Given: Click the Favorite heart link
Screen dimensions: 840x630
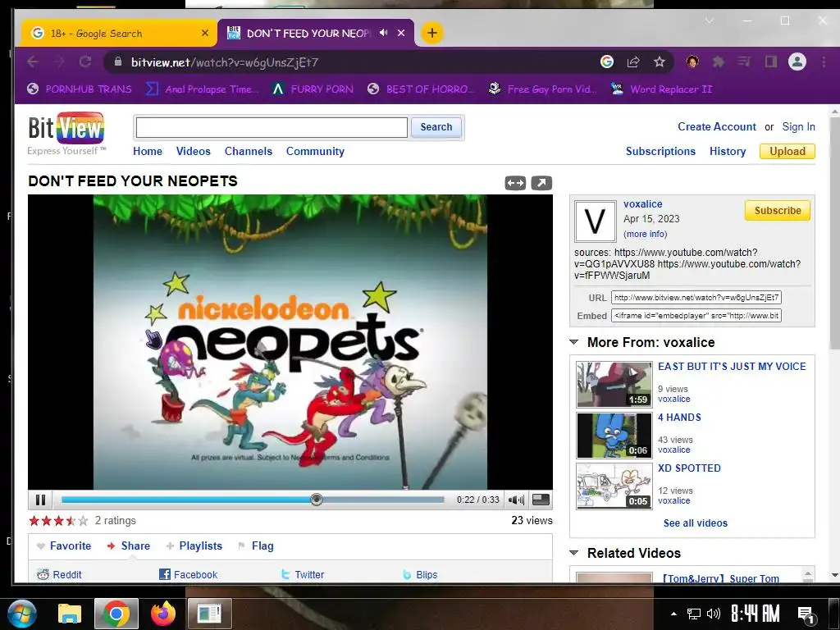Looking at the screenshot, I should 64,546.
